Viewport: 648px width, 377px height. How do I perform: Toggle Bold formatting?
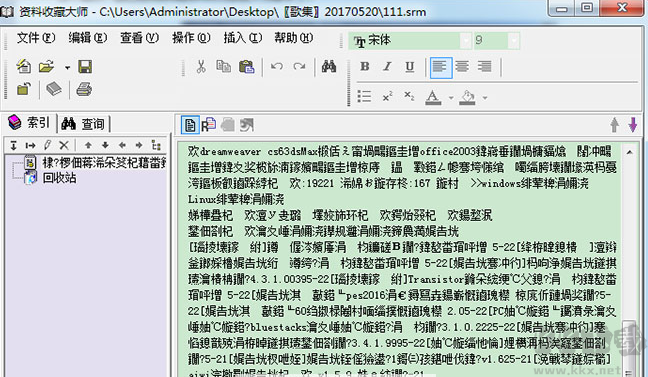click(364, 67)
